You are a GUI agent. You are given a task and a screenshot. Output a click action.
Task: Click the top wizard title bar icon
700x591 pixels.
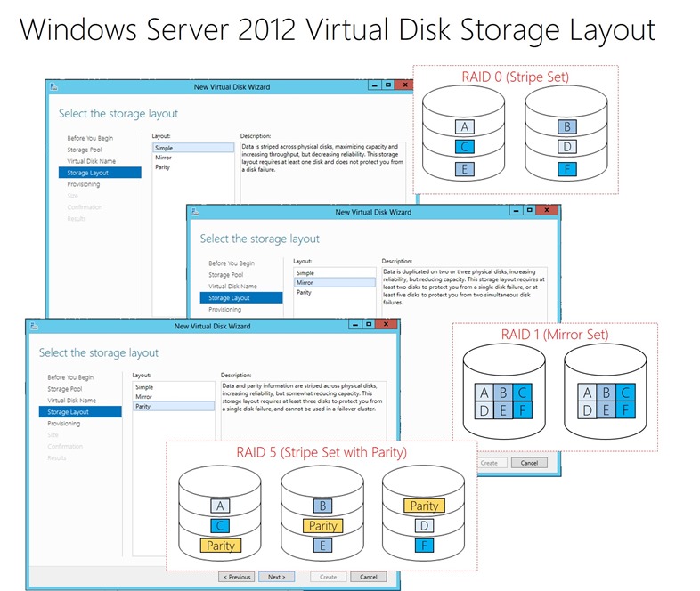[x=53, y=86]
